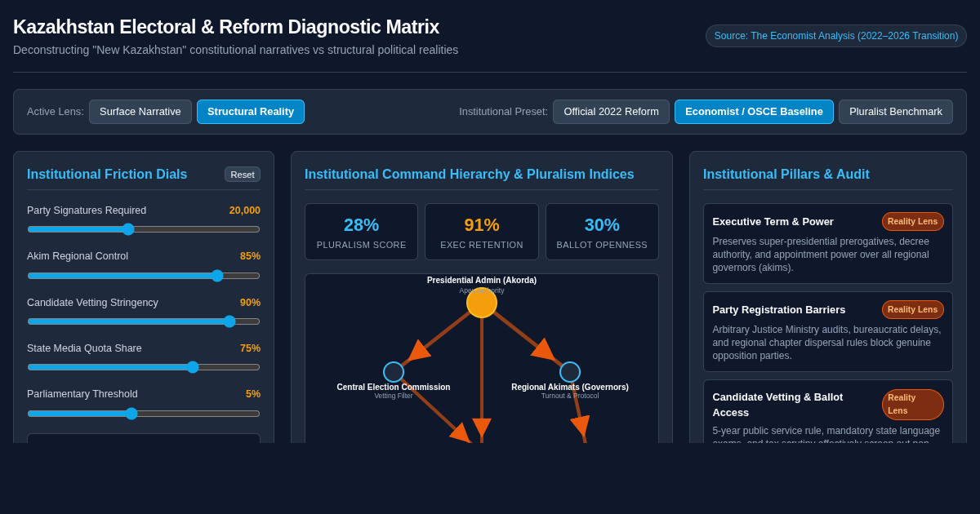This screenshot has height=514, width=980.
Task: Select Economist / OSCE Baseline preset
Action: pos(754,112)
